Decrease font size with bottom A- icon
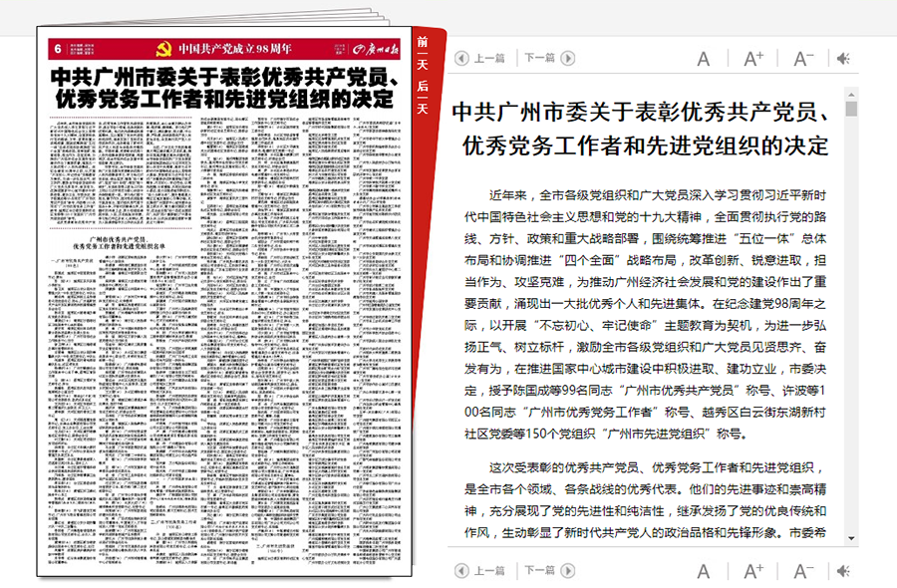 click(803, 571)
